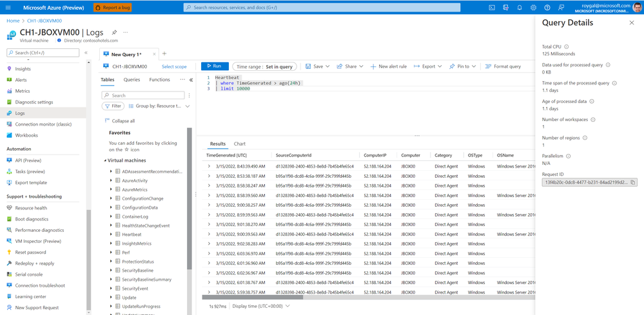Show info for Parallelism

pos(568,157)
